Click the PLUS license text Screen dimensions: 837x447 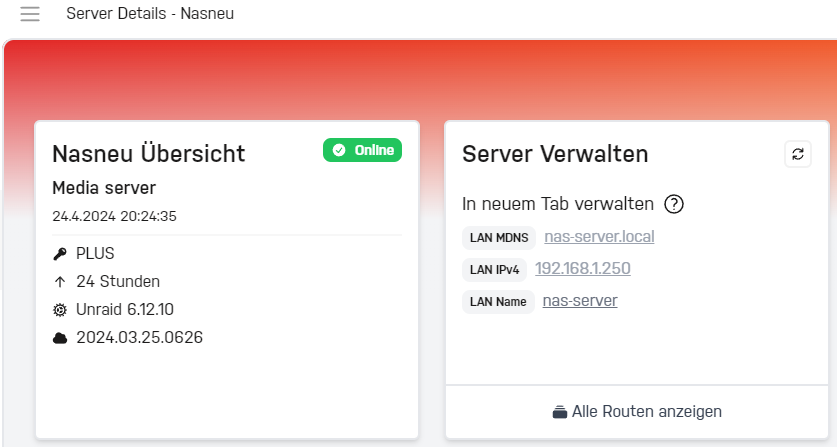(x=95, y=254)
